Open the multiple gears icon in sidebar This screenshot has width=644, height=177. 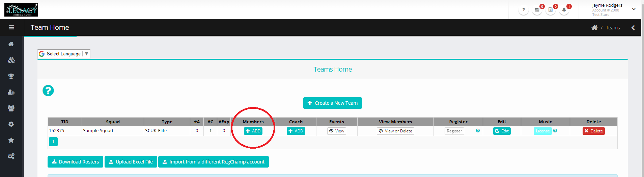click(11, 156)
